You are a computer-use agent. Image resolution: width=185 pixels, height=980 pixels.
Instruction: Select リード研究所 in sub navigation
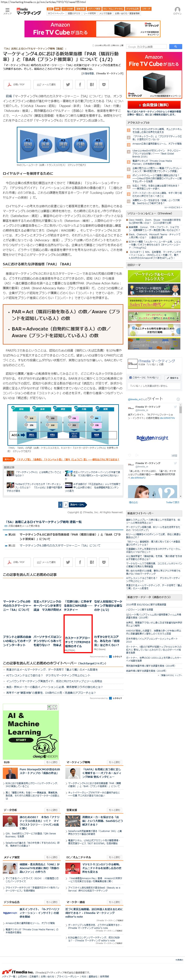(x=90, y=13)
